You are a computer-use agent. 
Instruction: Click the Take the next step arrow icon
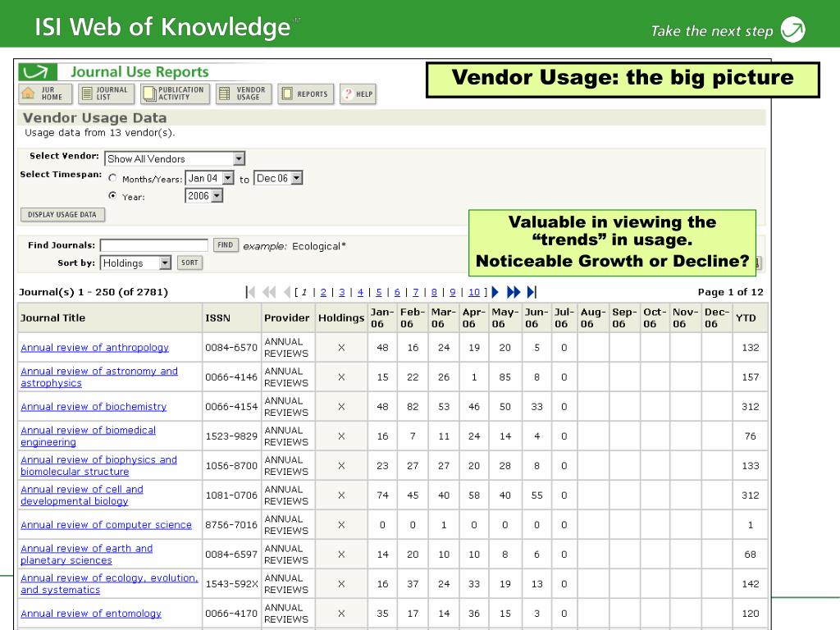[793, 30]
